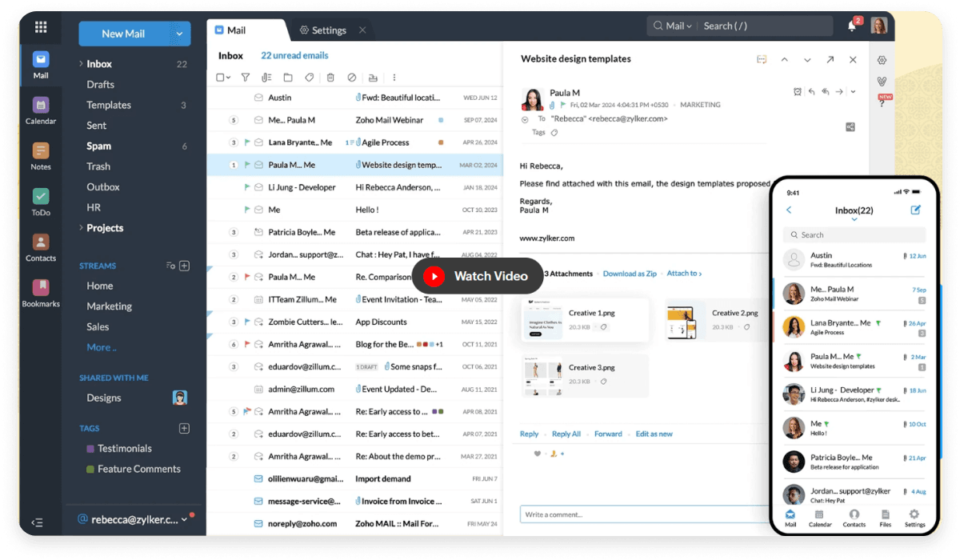This screenshot has width=960, height=560.
Task: Select the checkbox on the select-all control
Action: (x=220, y=77)
